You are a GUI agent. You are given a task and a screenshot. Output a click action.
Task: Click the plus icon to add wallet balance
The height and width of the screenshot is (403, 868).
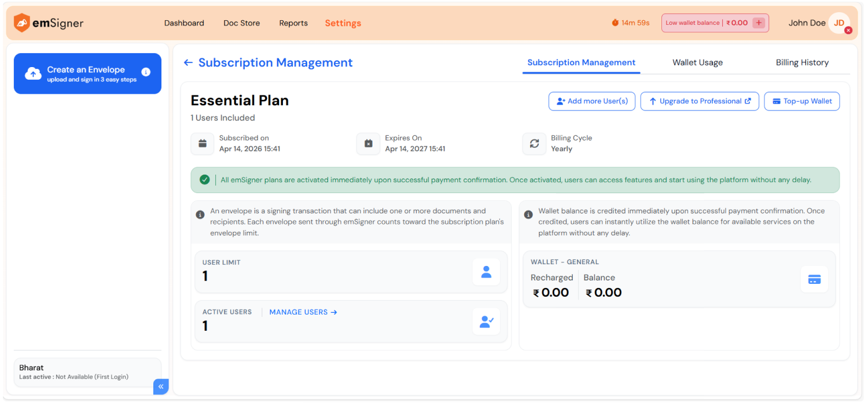759,23
